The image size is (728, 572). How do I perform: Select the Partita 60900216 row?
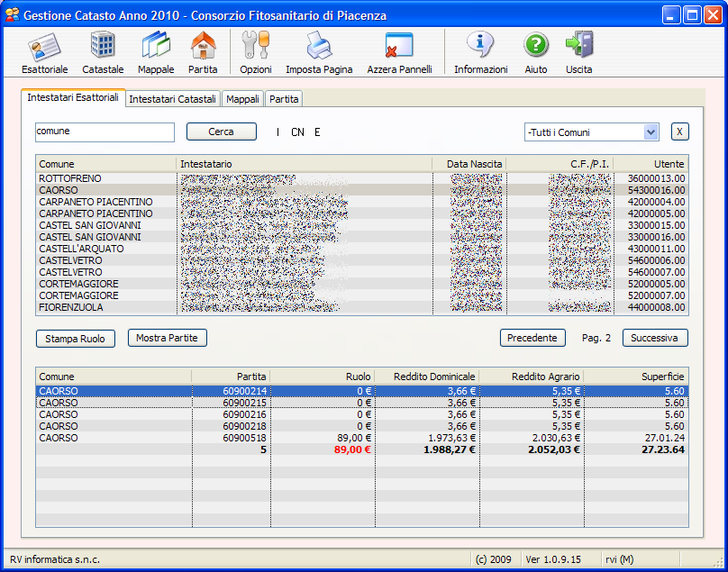362,414
